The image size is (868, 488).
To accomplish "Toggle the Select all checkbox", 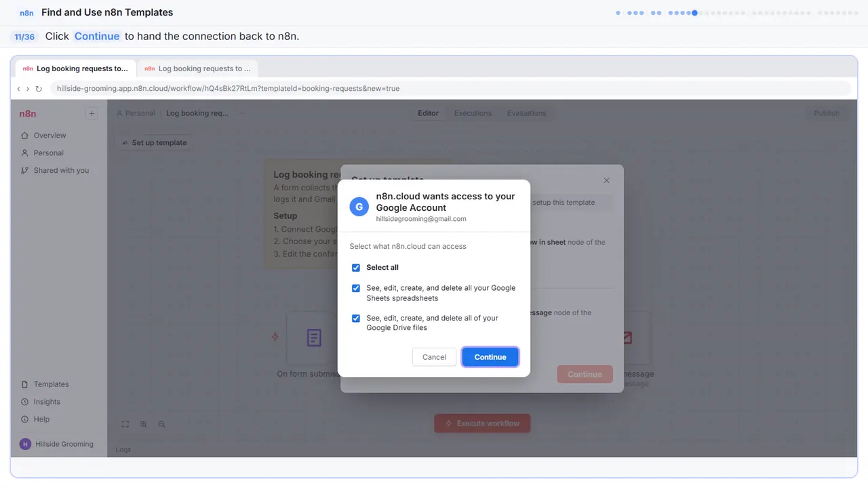I will (x=356, y=268).
